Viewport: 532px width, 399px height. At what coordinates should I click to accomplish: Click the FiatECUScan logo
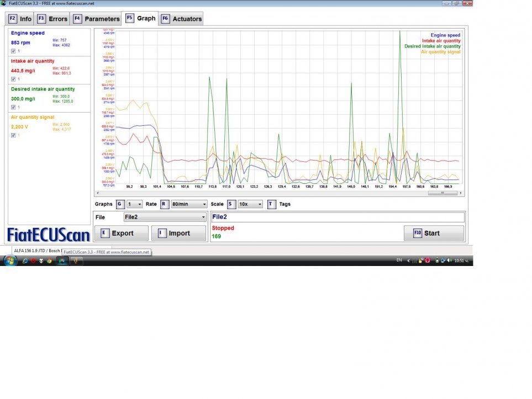click(x=49, y=235)
